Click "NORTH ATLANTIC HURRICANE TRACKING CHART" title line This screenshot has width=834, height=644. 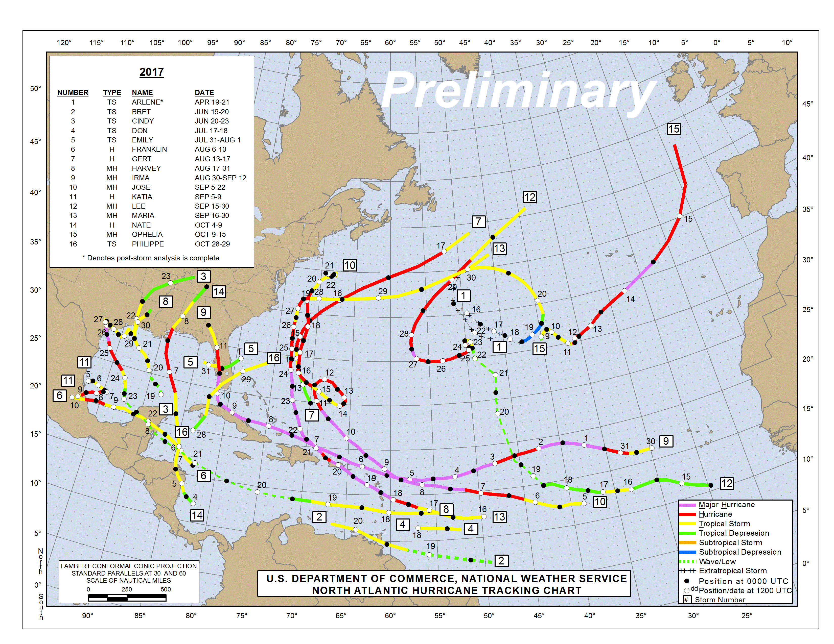point(447,591)
